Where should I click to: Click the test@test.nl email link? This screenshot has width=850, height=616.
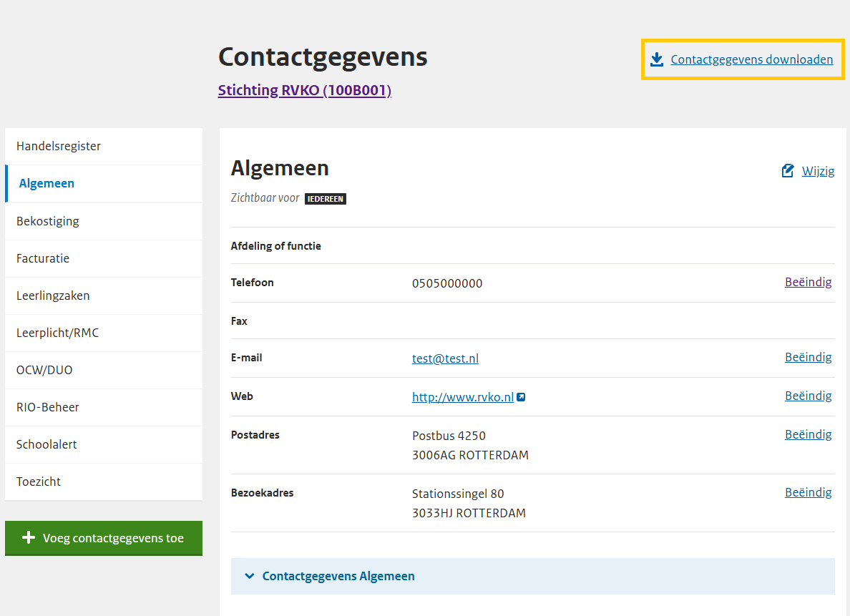(x=445, y=358)
